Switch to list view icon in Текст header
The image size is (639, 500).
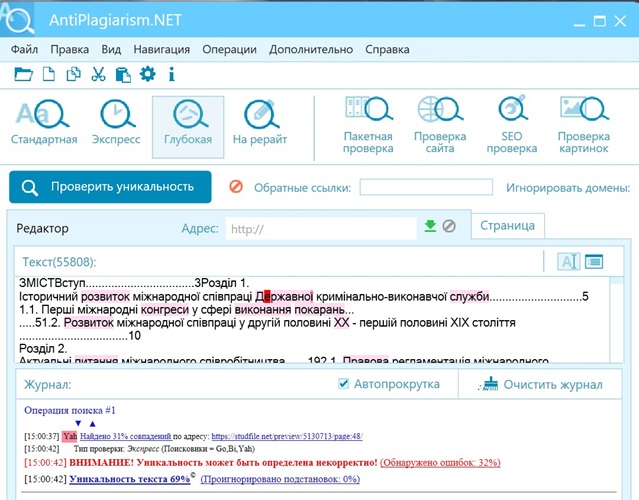click(x=594, y=261)
